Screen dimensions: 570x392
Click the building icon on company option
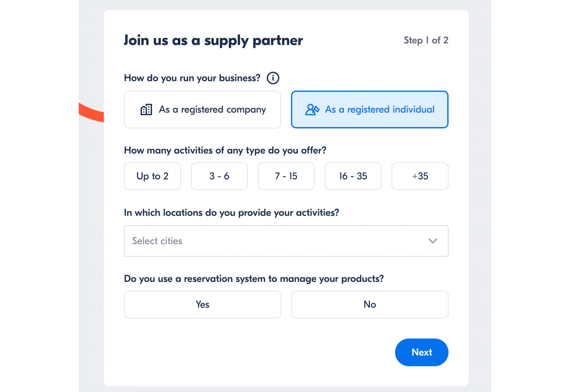146,109
